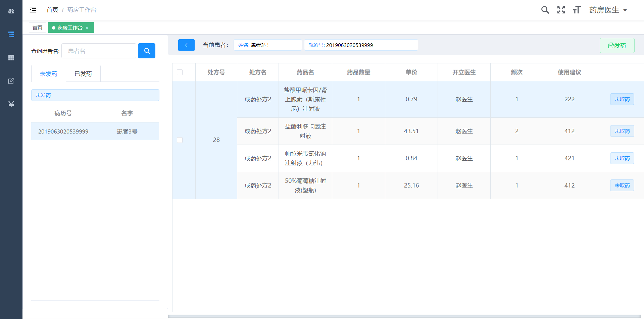
Task: Click the 使用建议 column header
Action: click(x=569, y=72)
